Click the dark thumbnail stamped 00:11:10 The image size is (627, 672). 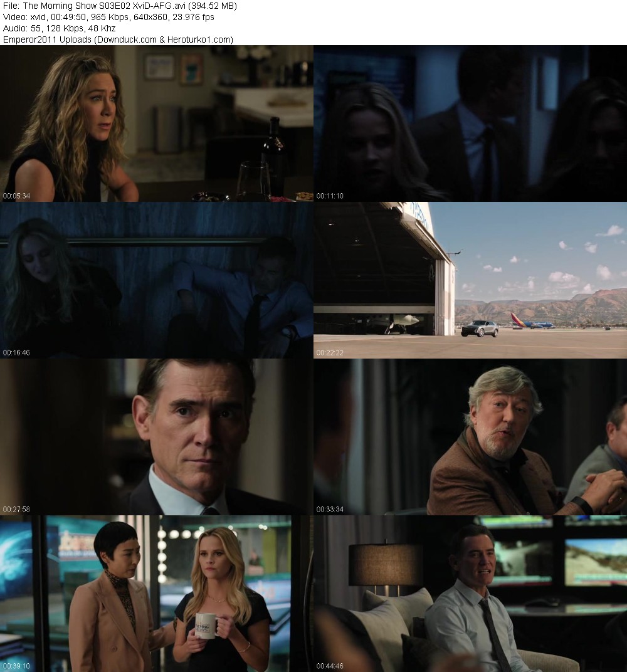470,123
